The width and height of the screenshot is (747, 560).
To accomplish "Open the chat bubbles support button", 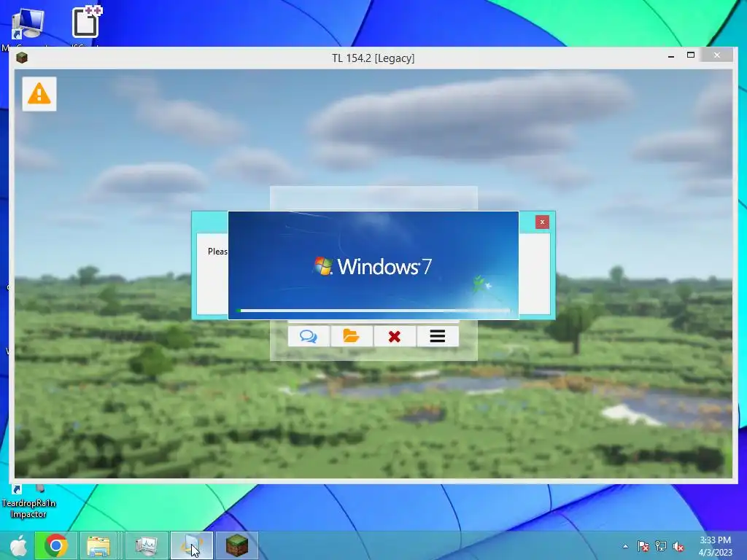I will (309, 336).
